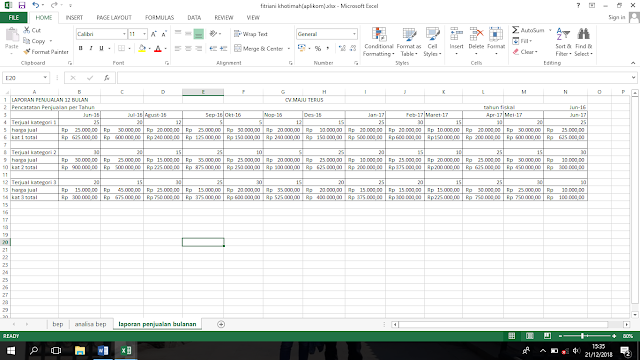Click the Comma Style button

coord(327,49)
